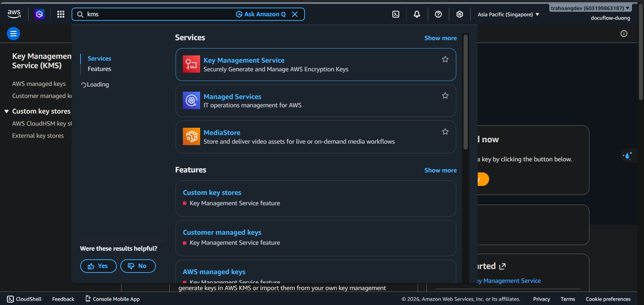Open the Key Management Service result
Screen dimensions: 644x305
click(x=244, y=60)
